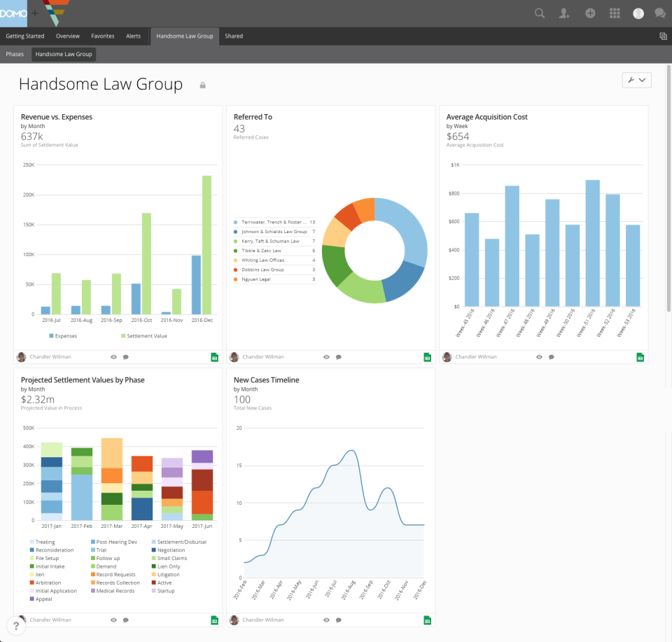Click Google Sheets icon on Referred To card
The height and width of the screenshot is (642, 672).
pyautogui.click(x=427, y=357)
